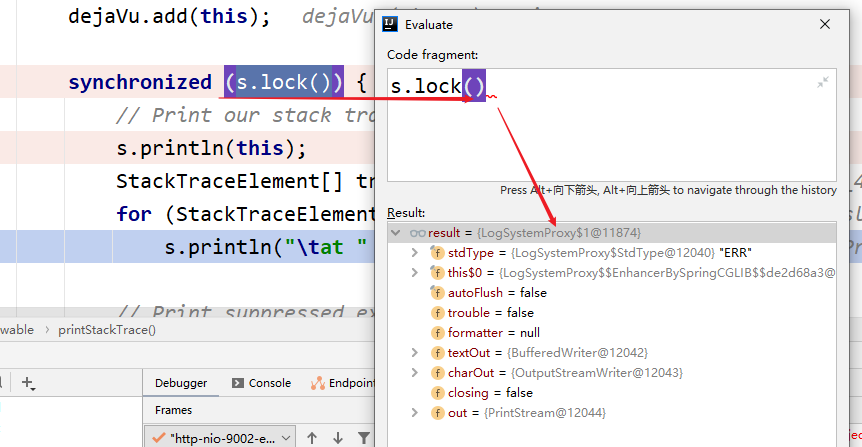Expand the out PrintStream node
This screenshot has width=862, height=447.
tap(415, 413)
